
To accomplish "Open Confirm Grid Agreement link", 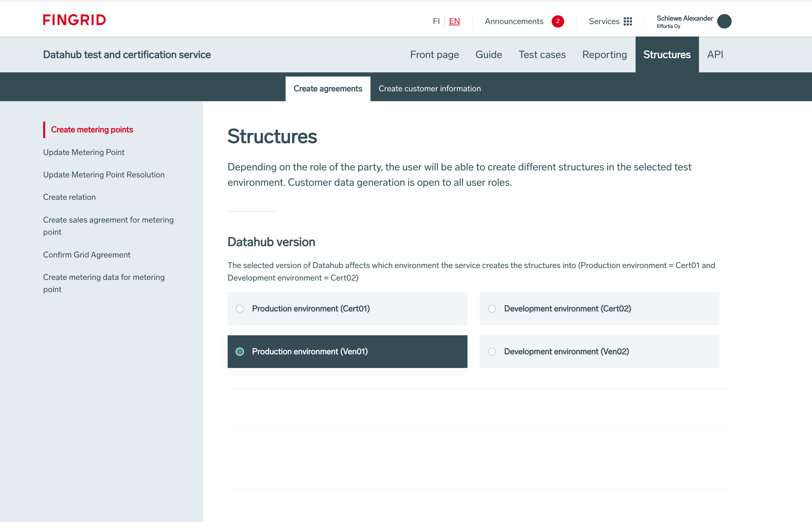I will (x=87, y=255).
